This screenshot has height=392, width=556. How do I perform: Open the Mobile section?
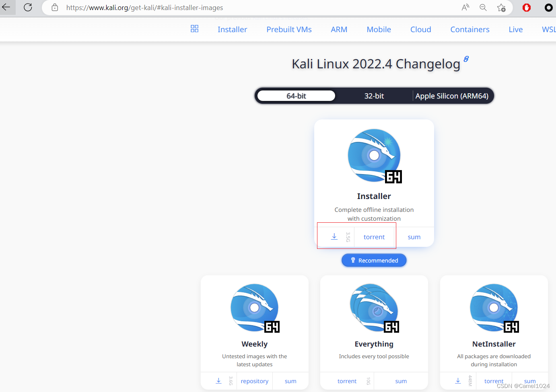pos(379,29)
